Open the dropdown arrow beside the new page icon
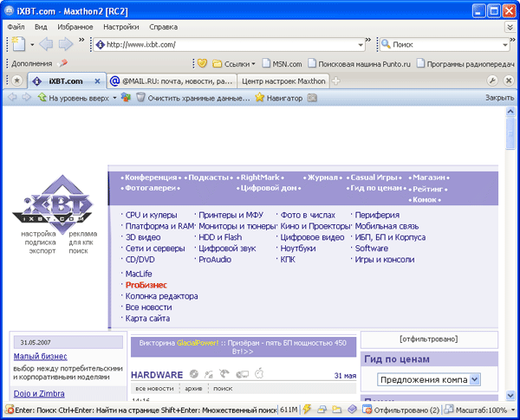 [x=32, y=44]
